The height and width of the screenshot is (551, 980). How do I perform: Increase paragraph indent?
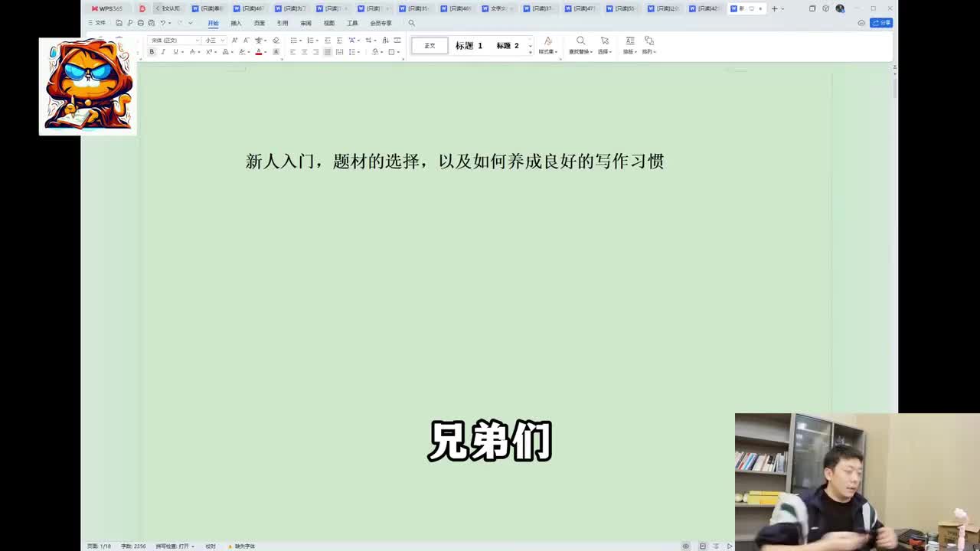pos(339,40)
